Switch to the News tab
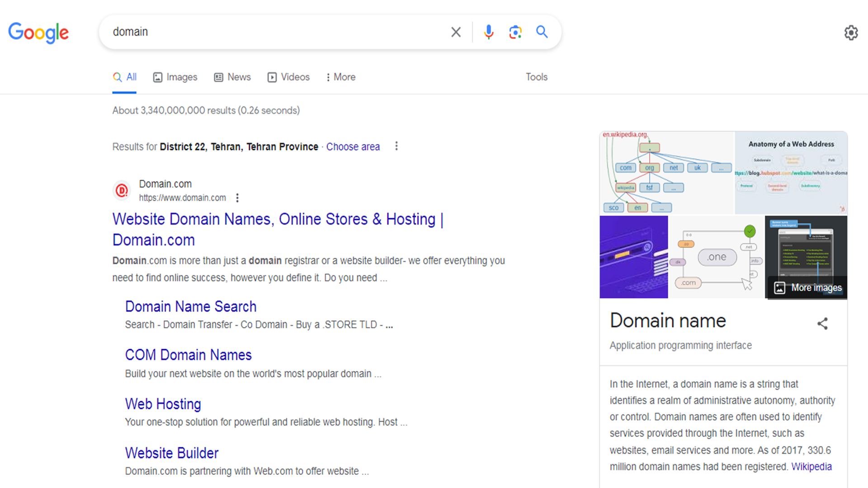Image resolution: width=868 pixels, height=488 pixels. click(232, 77)
